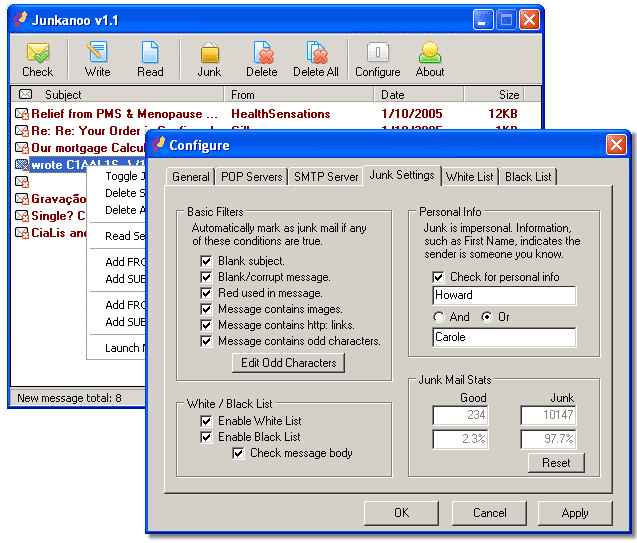Click Good count field showing 234

click(460, 415)
